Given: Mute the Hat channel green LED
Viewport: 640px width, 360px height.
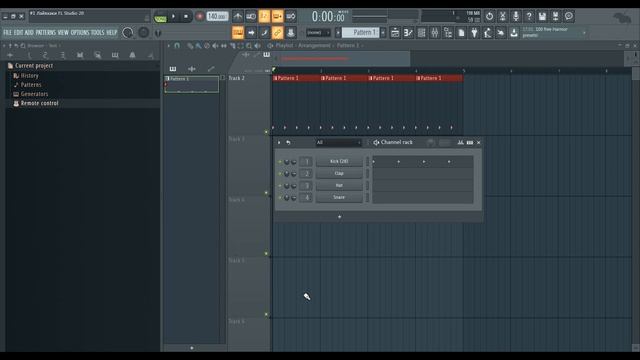Looking at the screenshot, I should tap(280, 186).
